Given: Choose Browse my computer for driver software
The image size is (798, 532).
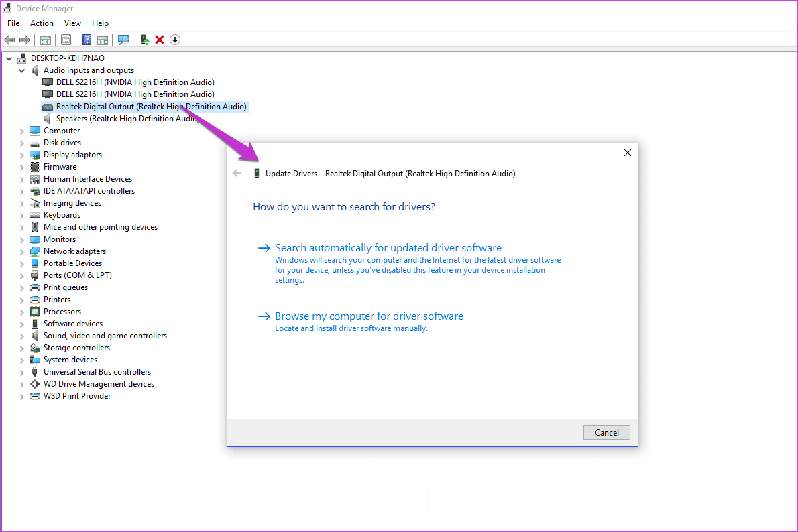Looking at the screenshot, I should pyautogui.click(x=369, y=316).
